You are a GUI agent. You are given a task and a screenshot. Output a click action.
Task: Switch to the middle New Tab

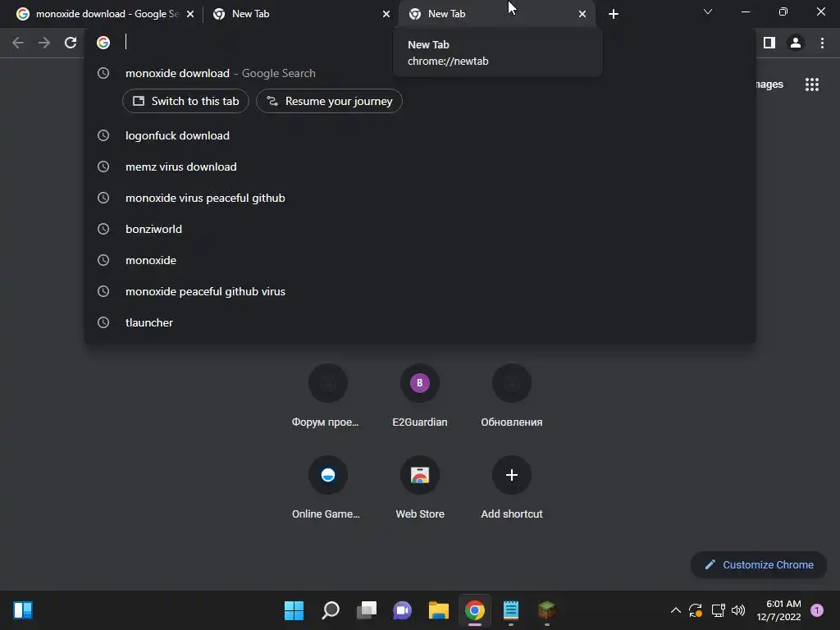(x=300, y=14)
